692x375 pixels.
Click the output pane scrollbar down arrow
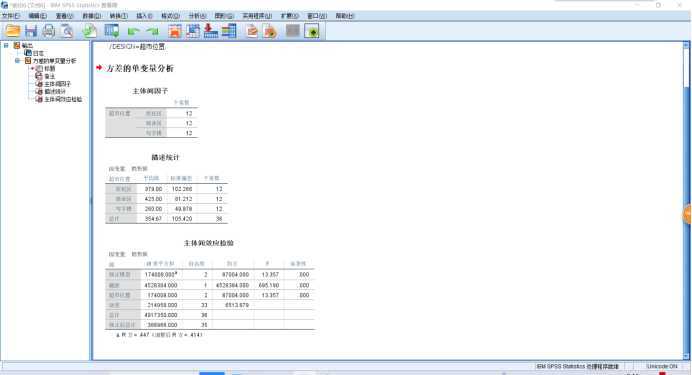pyautogui.click(x=686, y=356)
